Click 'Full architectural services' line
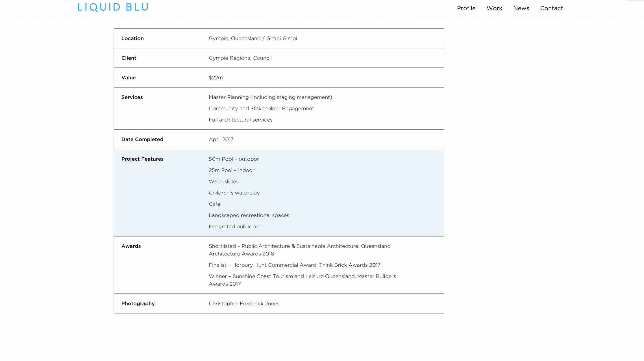Screen dimensions: 644x361 coord(240,120)
